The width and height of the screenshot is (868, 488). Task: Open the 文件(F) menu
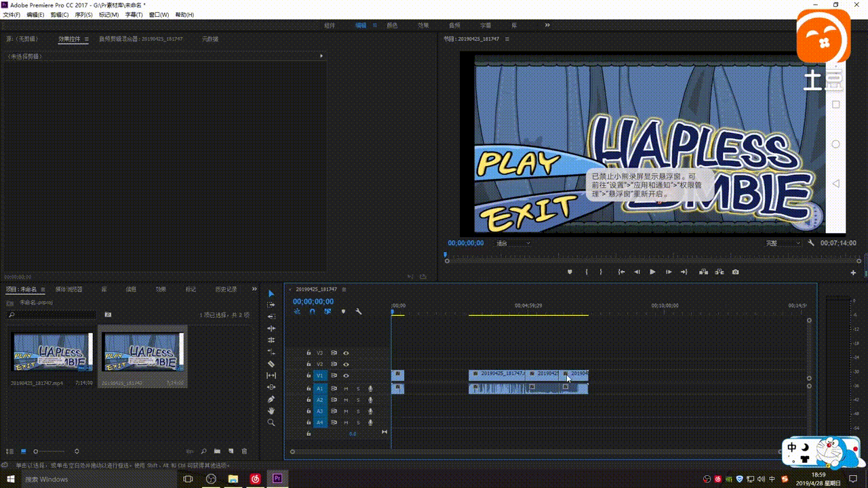tap(12, 15)
